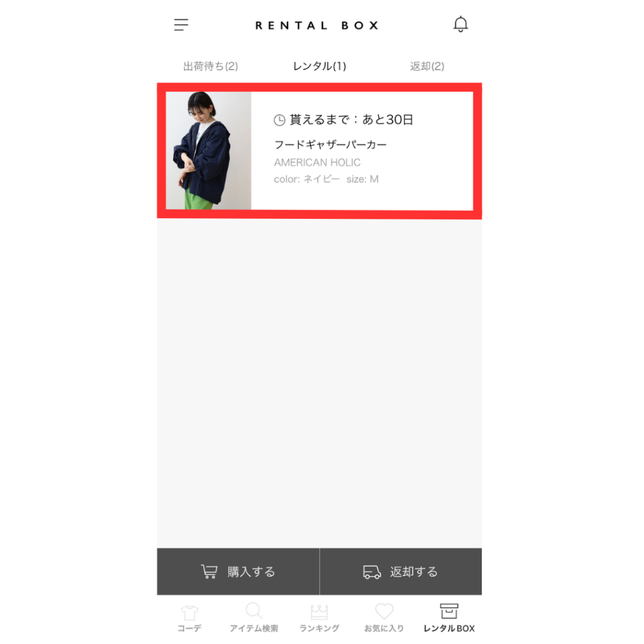
Task: Open the hoodie product thumbnail
Action: pos(208,150)
